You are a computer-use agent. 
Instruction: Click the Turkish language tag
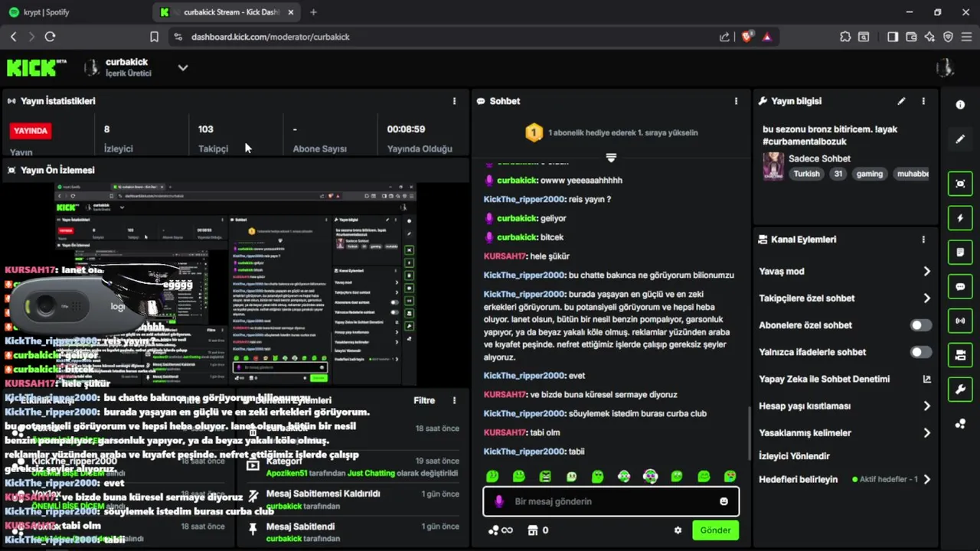click(806, 174)
